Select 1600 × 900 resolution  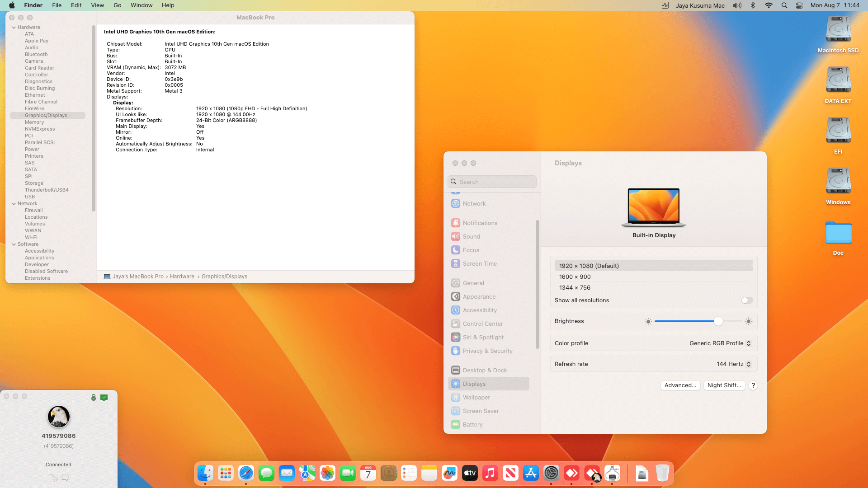coord(575,277)
